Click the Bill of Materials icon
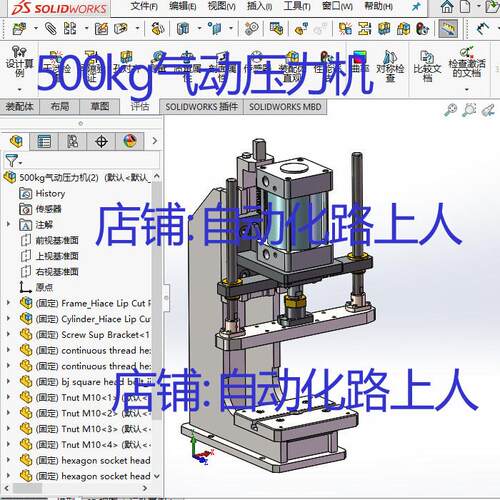500x500 pixels. [276, 29]
